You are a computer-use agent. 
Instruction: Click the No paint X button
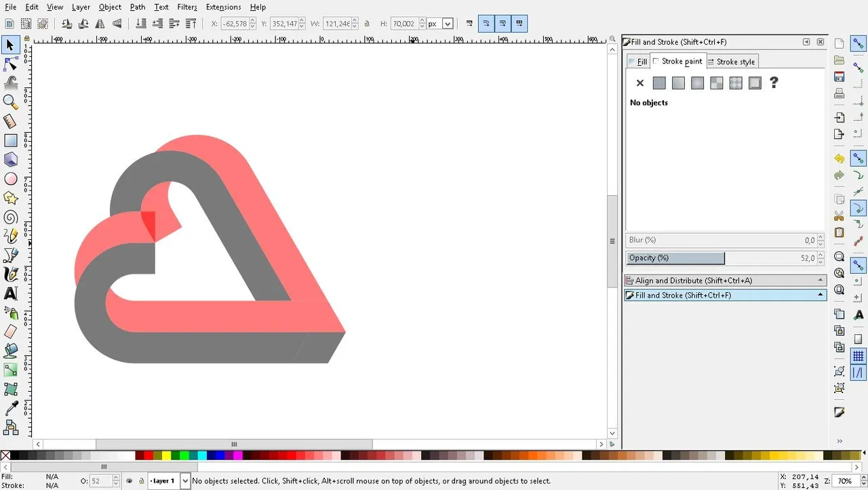[x=639, y=83]
